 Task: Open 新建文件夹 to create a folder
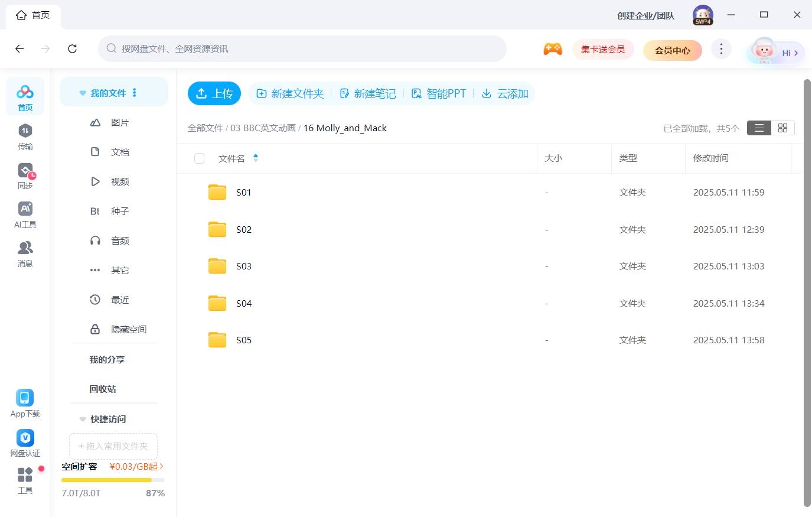[290, 93]
